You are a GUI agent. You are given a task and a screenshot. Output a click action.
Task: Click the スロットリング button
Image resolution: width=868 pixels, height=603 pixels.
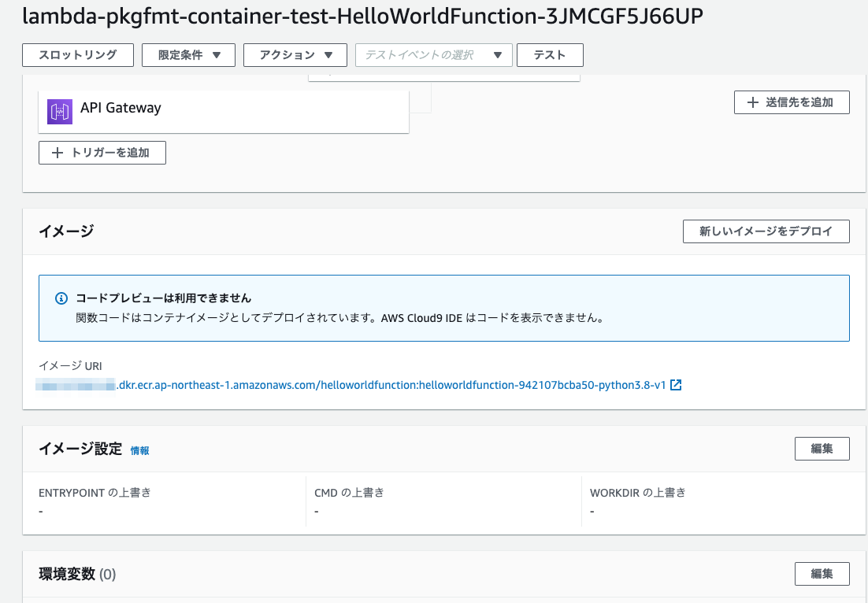point(78,55)
